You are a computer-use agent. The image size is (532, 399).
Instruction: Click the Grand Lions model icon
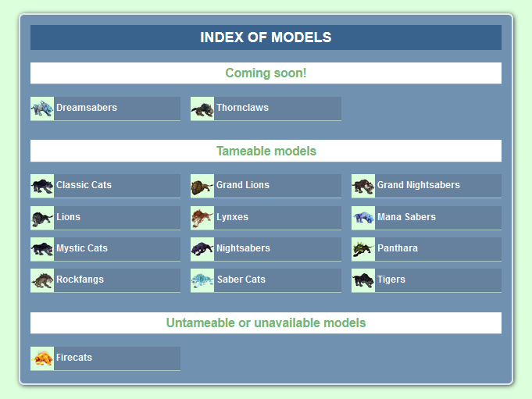(202, 186)
